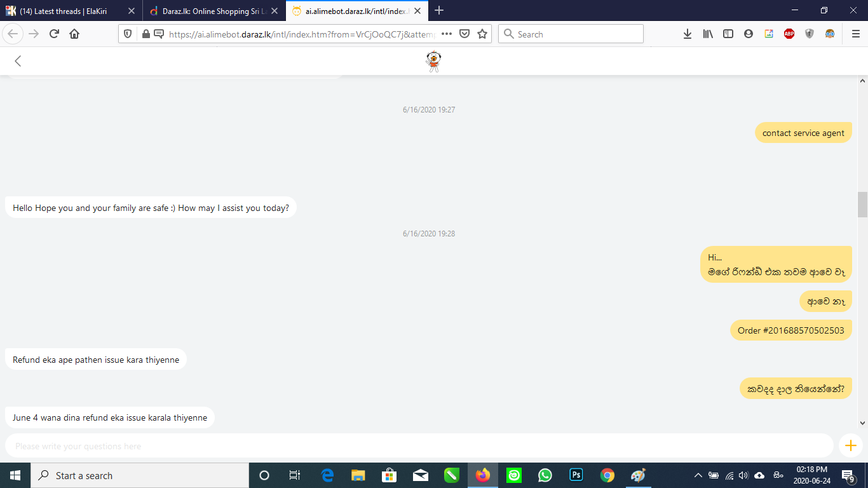Click the Sinhala message starting with 'Hi...'

[776, 264]
